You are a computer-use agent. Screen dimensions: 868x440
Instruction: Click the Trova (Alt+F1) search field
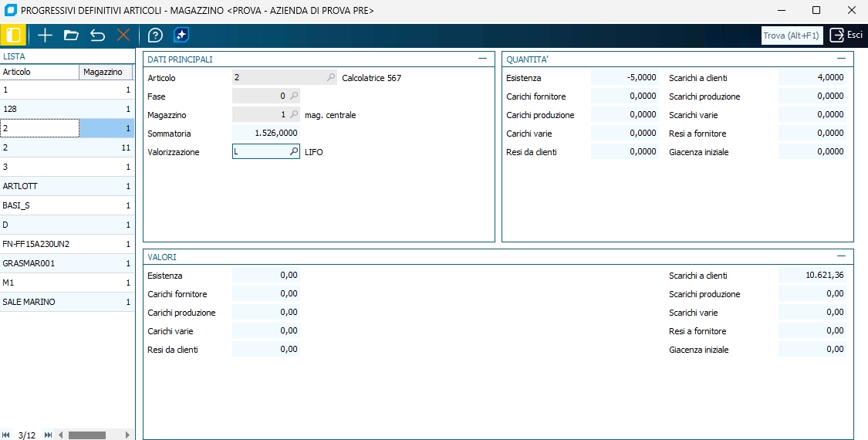(x=792, y=36)
